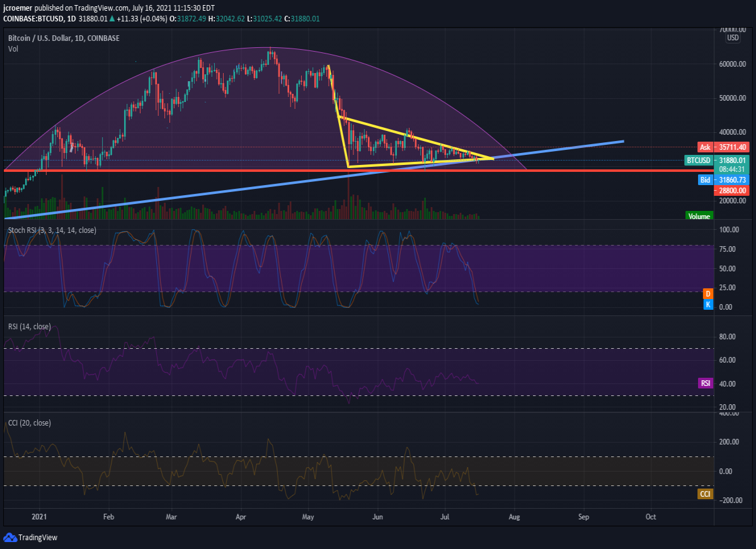Click the orange D indicator label
The height and width of the screenshot is (549, 756).
coord(707,293)
